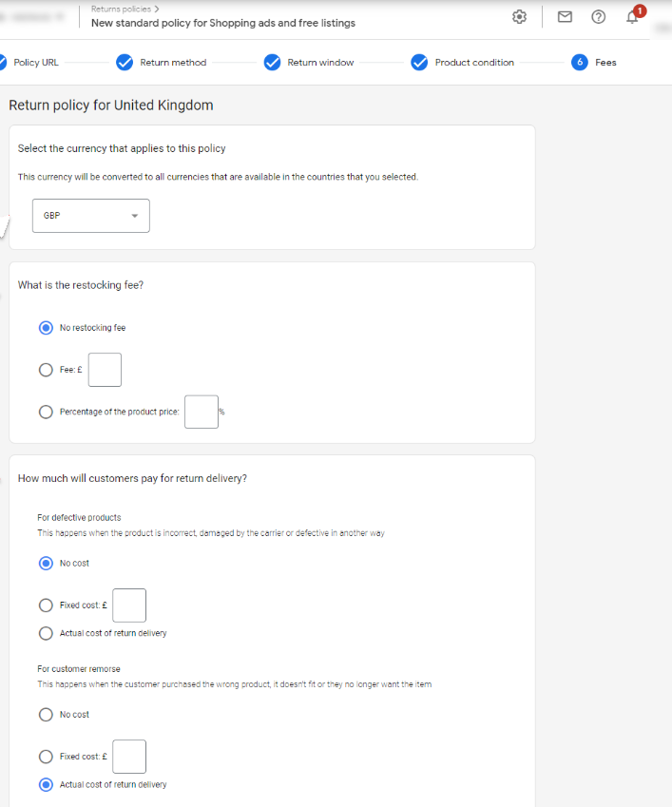672x807 pixels.
Task: Choose Percentage of the product price option
Action: click(46, 413)
